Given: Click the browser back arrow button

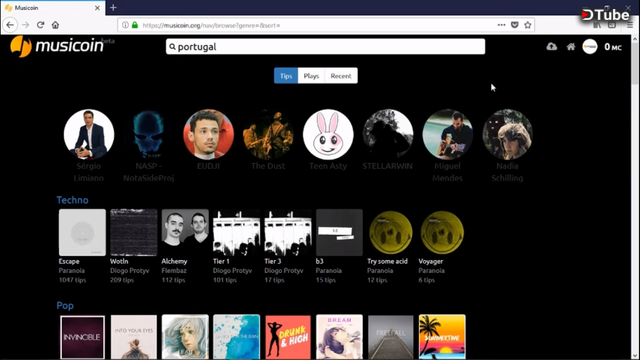Looking at the screenshot, I should pyautogui.click(x=10, y=25).
